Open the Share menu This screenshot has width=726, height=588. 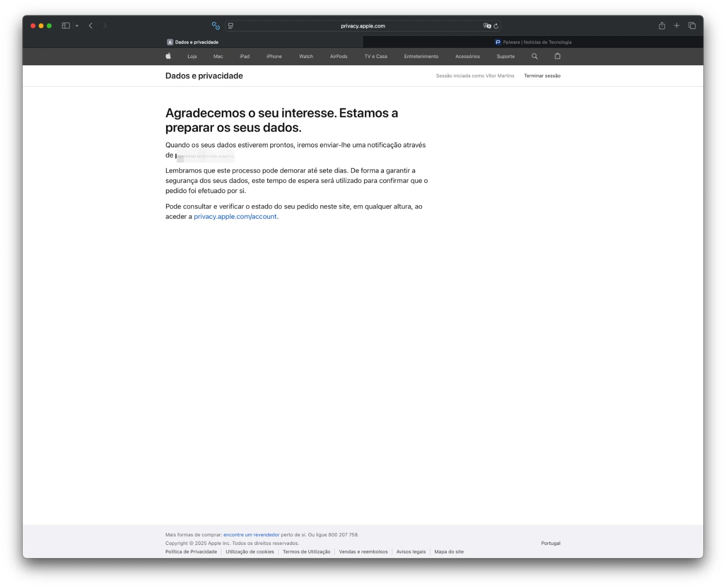point(662,26)
